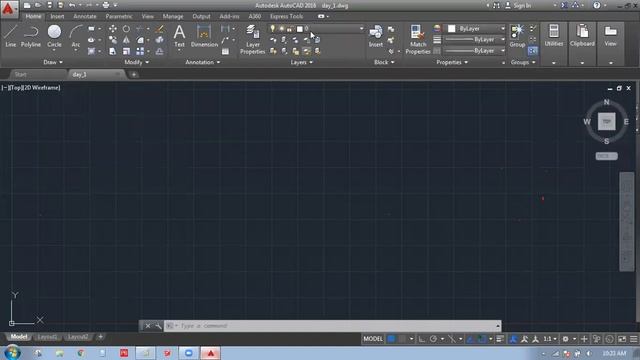
Task: Click the MODEL status bar button
Action: [x=373, y=339]
